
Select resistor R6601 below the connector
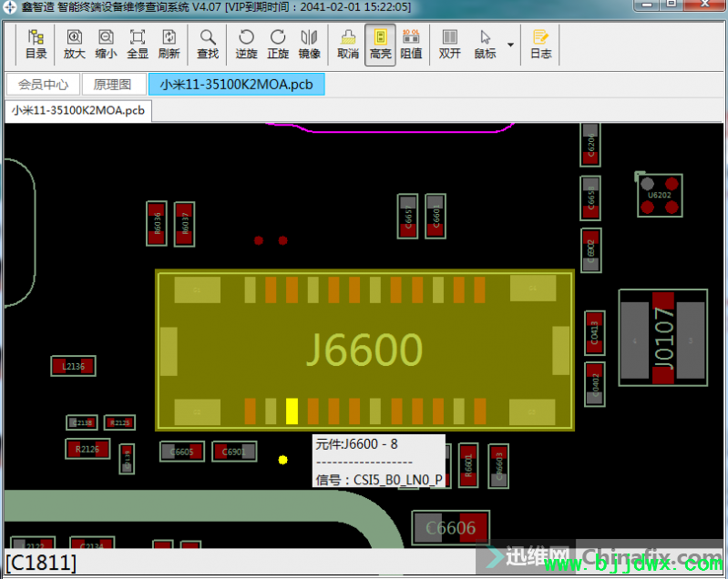tap(468, 465)
